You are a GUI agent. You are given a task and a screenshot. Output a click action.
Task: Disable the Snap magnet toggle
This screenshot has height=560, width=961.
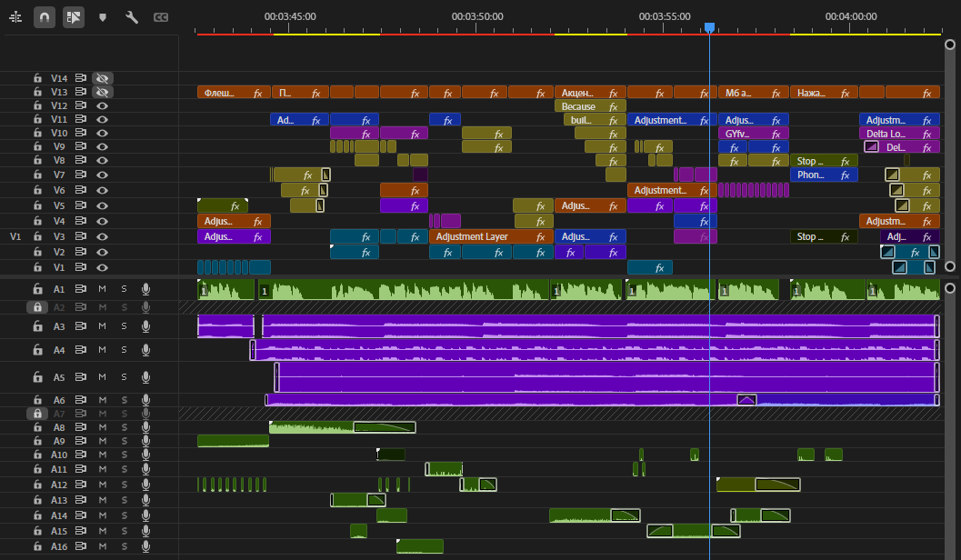coord(45,16)
